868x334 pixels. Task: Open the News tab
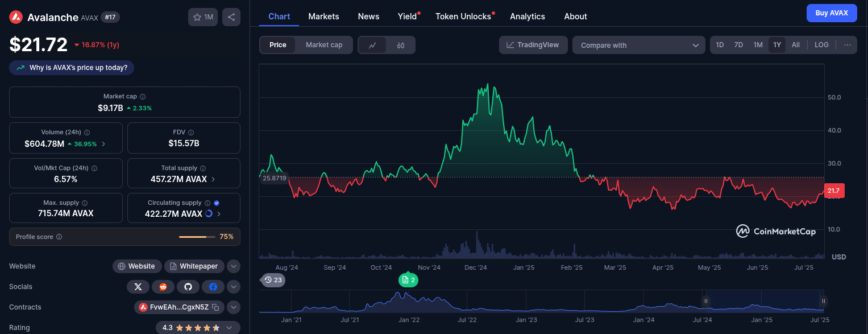pos(368,17)
